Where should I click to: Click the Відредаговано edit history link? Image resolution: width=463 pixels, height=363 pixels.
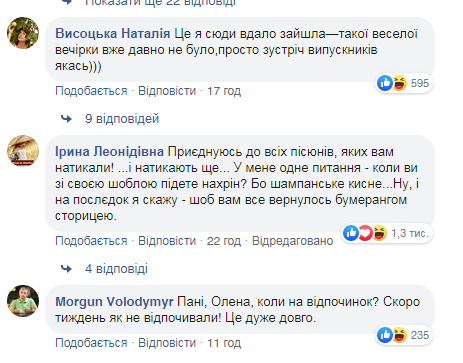[x=292, y=241]
